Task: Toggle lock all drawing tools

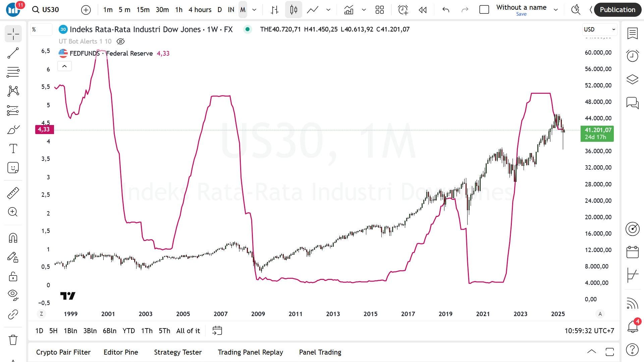Action: 13,276
